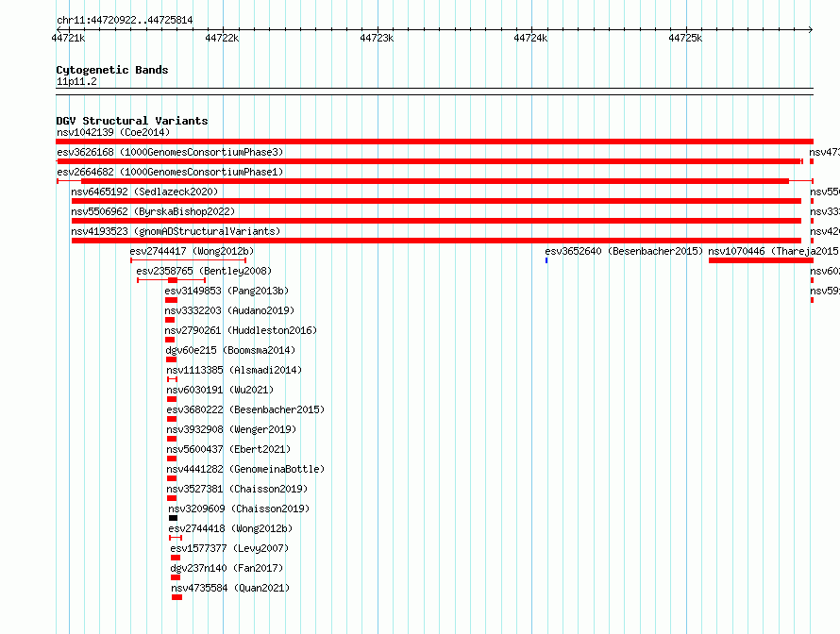840x634 pixels.
Task: Open nsv2790261 (Huddleston2016) variant
Action: pos(241,330)
